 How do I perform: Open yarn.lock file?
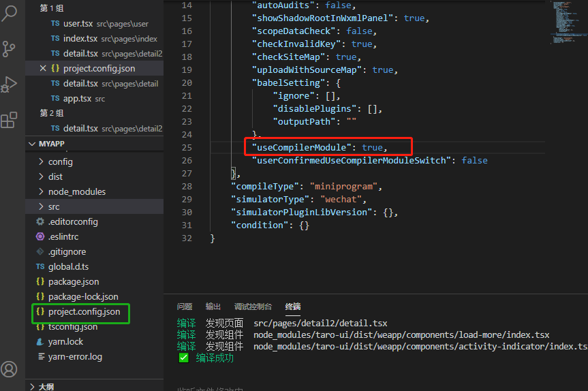click(x=95, y=341)
